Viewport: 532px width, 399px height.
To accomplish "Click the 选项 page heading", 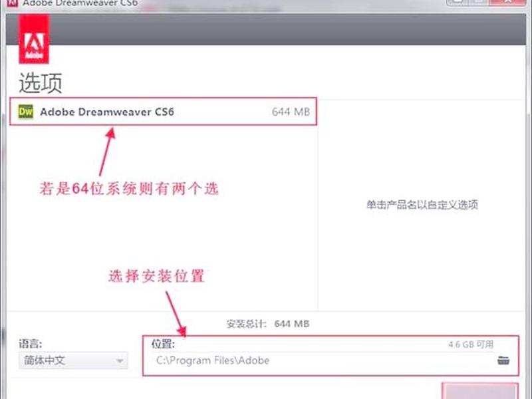I will click(x=41, y=82).
